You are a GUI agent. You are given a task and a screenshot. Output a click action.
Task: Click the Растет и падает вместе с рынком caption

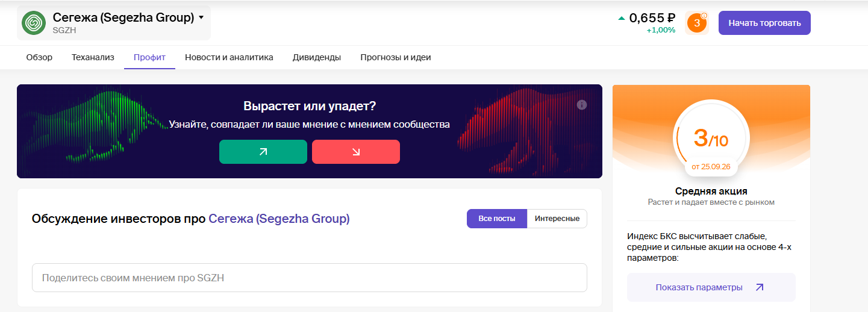pyautogui.click(x=711, y=202)
